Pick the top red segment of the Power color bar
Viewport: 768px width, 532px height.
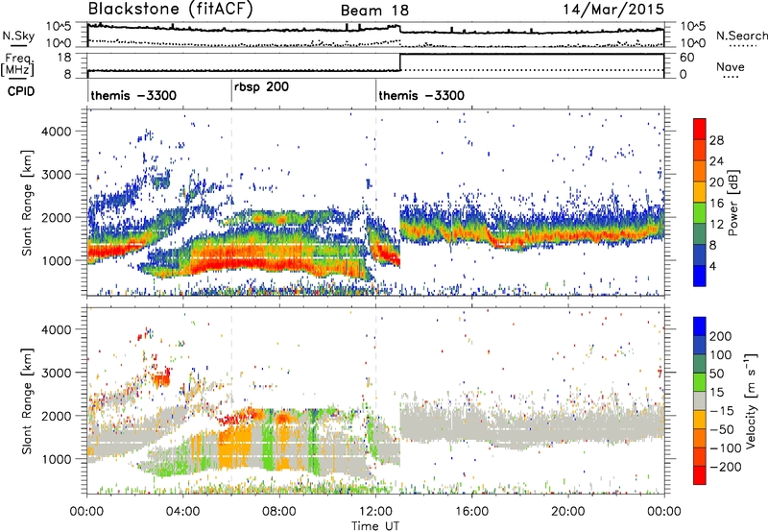click(x=700, y=129)
